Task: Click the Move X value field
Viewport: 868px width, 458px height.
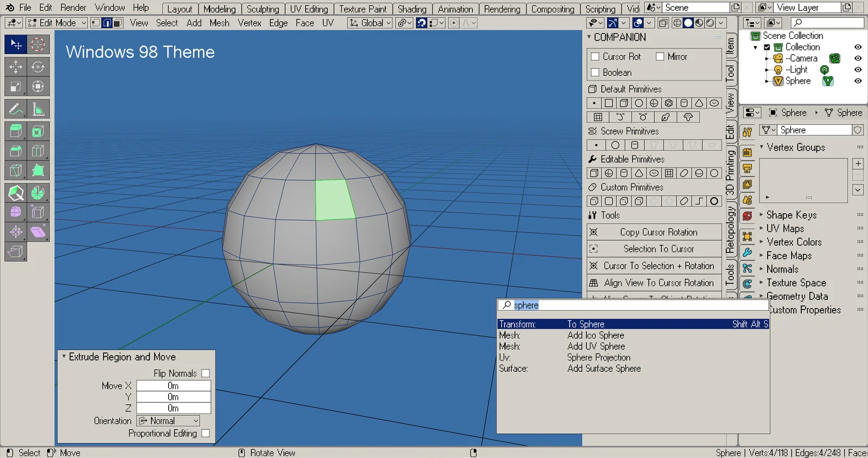Action: [x=173, y=386]
